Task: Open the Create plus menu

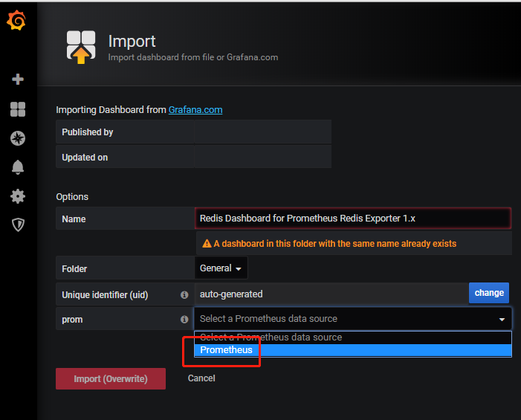Action: [x=18, y=79]
